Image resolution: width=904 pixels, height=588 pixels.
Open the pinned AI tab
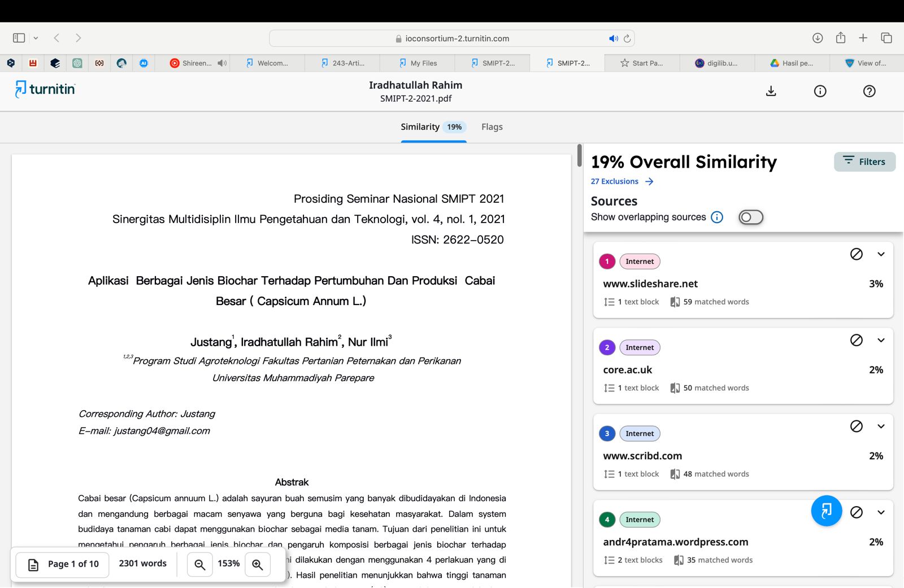click(144, 63)
